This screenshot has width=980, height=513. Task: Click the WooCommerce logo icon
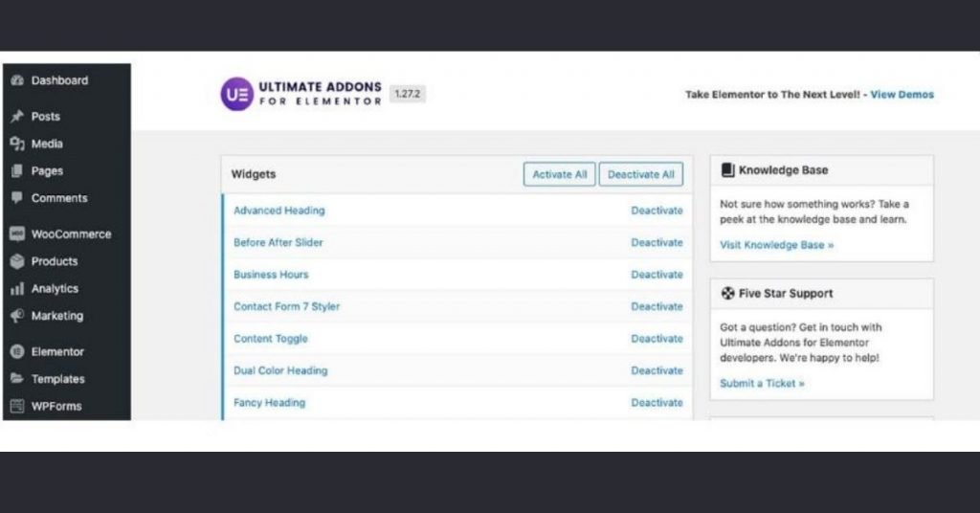point(17,234)
